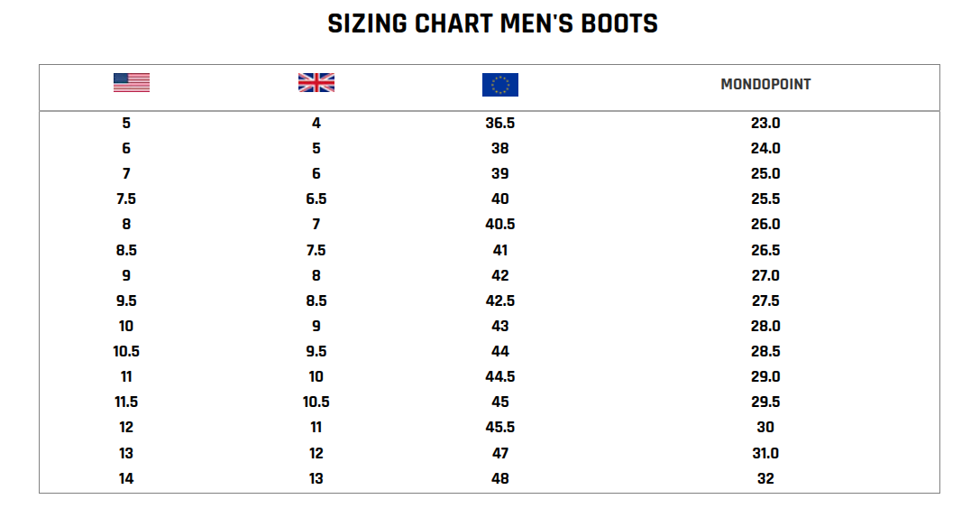Viewport: 980px width, 527px height.
Task: Click the EU size 42.5 entry
Action: pyautogui.click(x=500, y=300)
